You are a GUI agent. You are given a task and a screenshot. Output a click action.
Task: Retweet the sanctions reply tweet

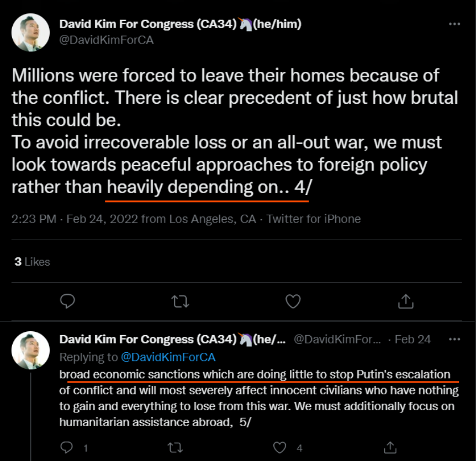click(175, 447)
